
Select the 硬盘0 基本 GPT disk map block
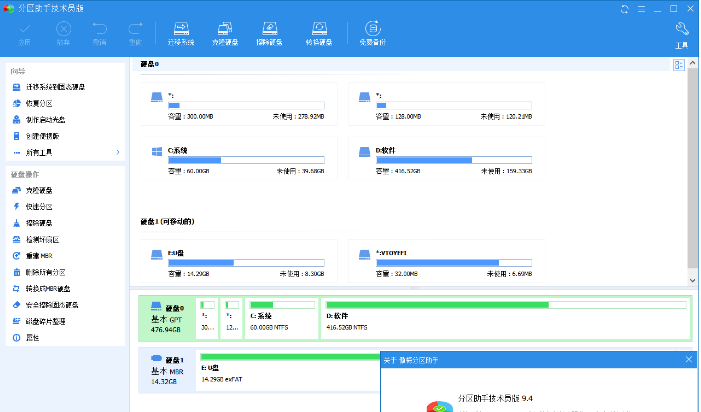(167, 319)
